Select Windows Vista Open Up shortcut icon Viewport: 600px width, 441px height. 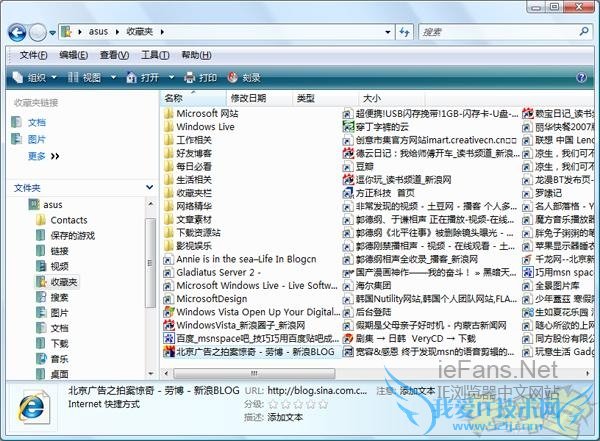click(168, 312)
